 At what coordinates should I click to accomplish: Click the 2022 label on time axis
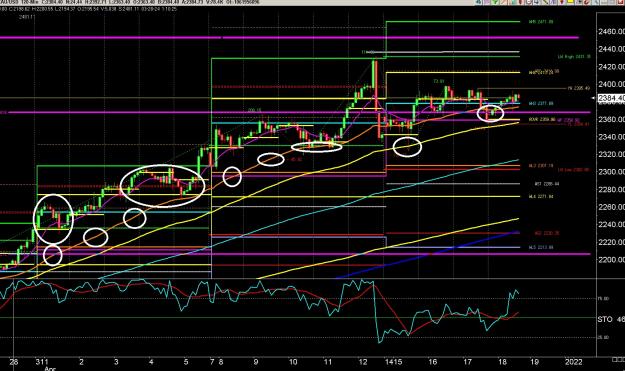[x=574, y=362]
